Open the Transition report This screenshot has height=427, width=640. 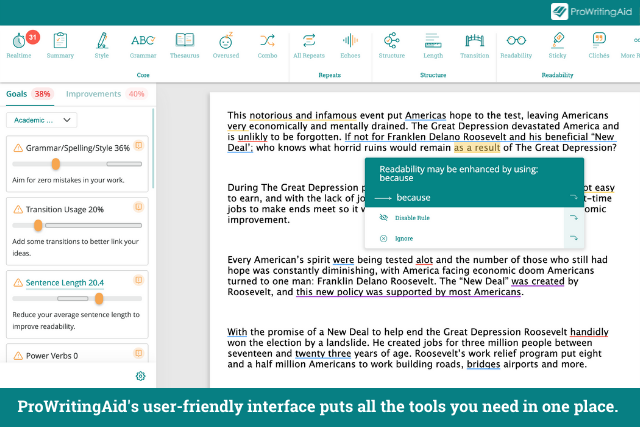tap(474, 45)
